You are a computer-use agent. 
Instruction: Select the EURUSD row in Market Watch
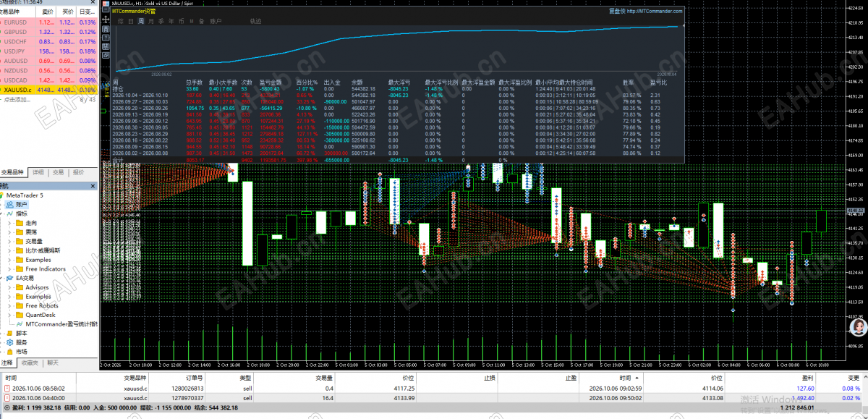(x=49, y=22)
